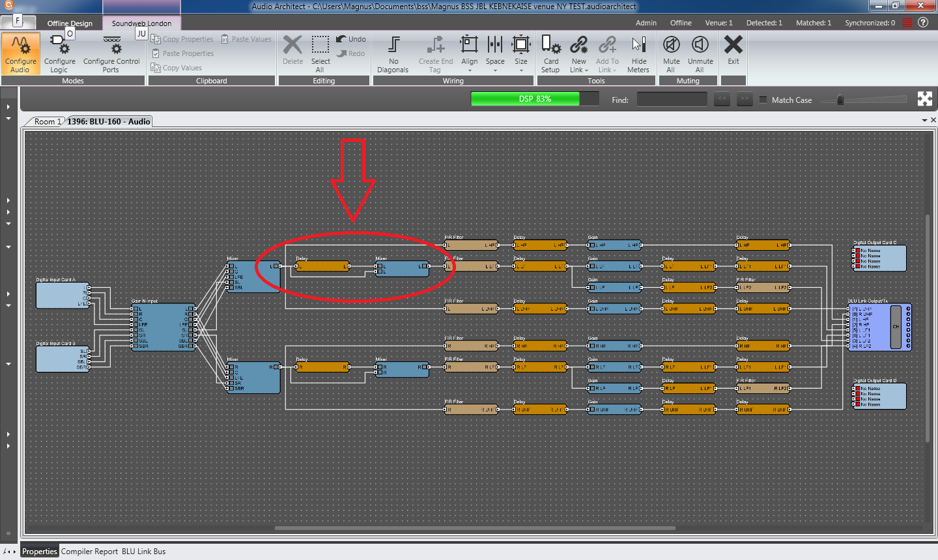Select Digital Output Card C block
938x560 pixels.
(x=879, y=258)
